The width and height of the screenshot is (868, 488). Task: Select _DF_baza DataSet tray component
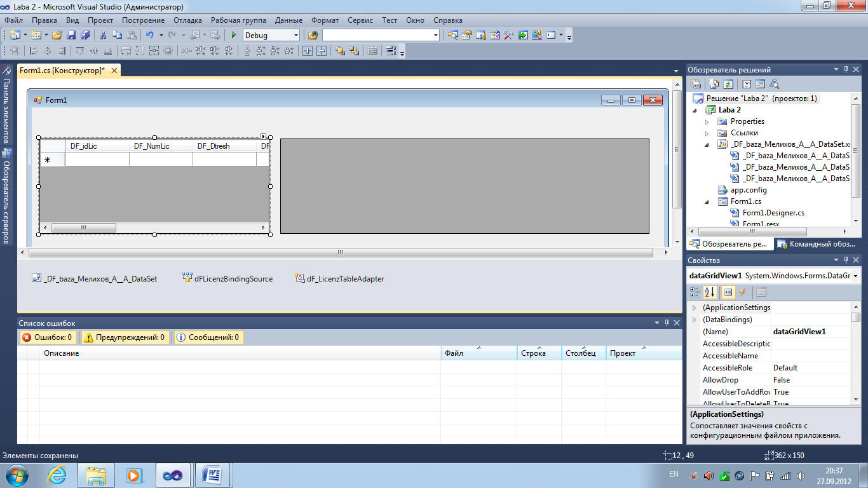tap(95, 278)
